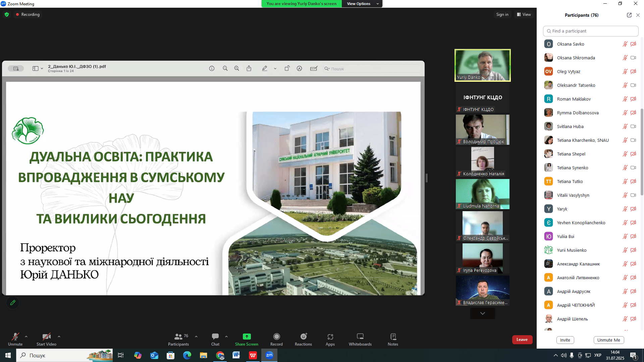644x362 pixels.
Task: Click the markup pen icon in PDF toolbar
Action: [x=265, y=68]
